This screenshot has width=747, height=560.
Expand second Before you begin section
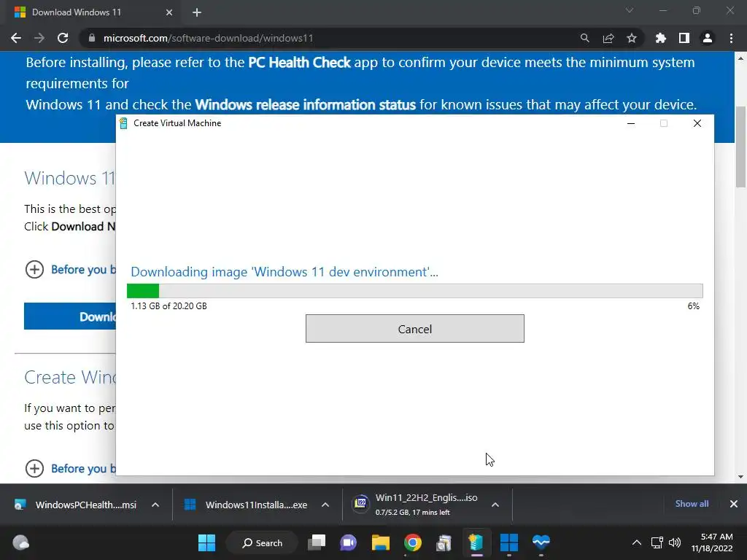click(34, 469)
